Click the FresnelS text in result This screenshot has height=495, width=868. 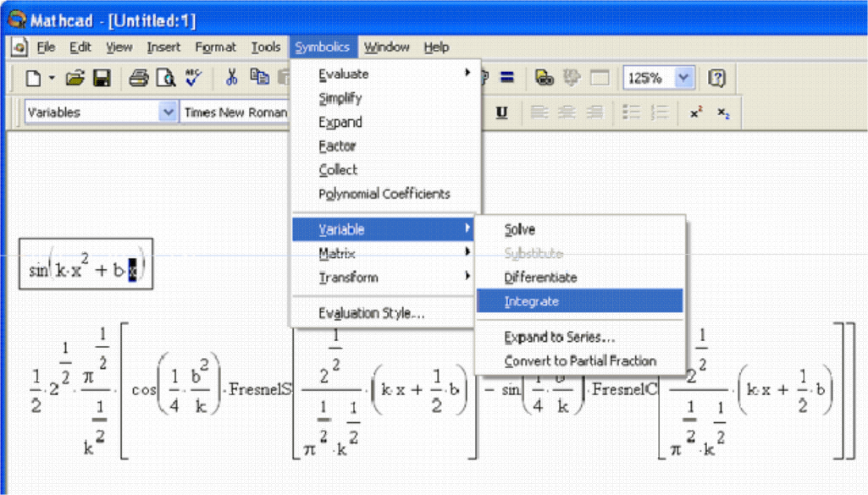coord(260,389)
